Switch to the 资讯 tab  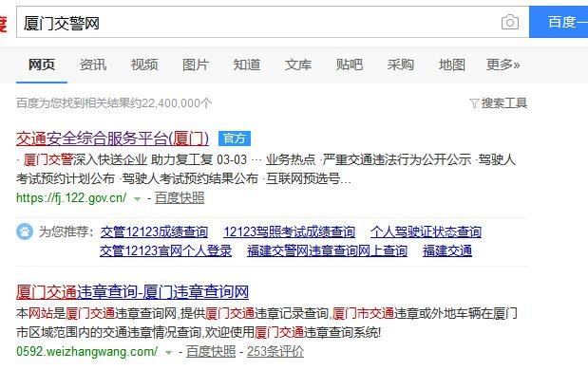[x=93, y=65]
